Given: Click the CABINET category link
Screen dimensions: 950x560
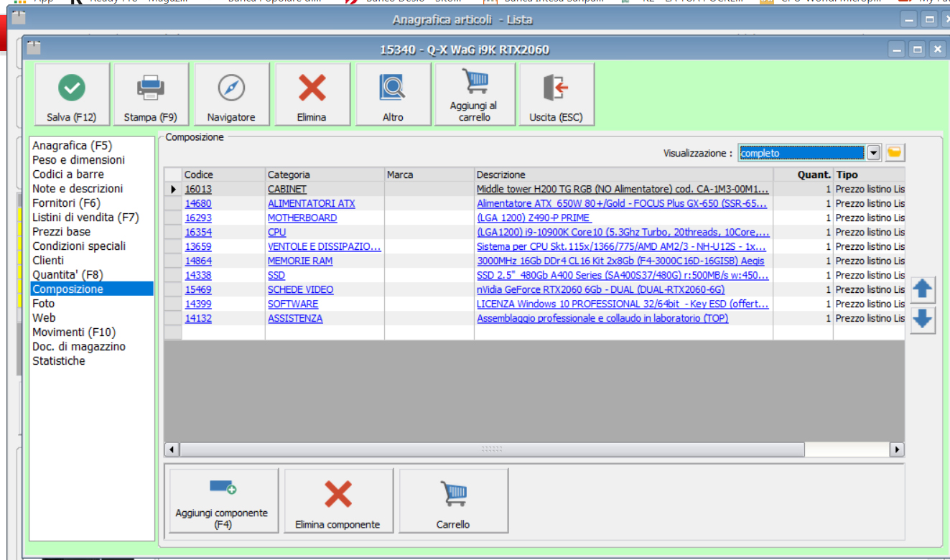Looking at the screenshot, I should click(x=287, y=190).
